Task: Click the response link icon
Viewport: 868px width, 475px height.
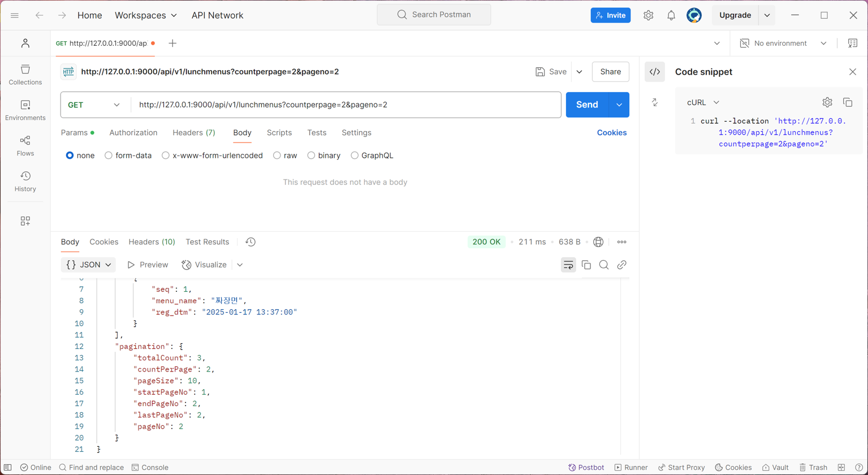Action: [622, 265]
